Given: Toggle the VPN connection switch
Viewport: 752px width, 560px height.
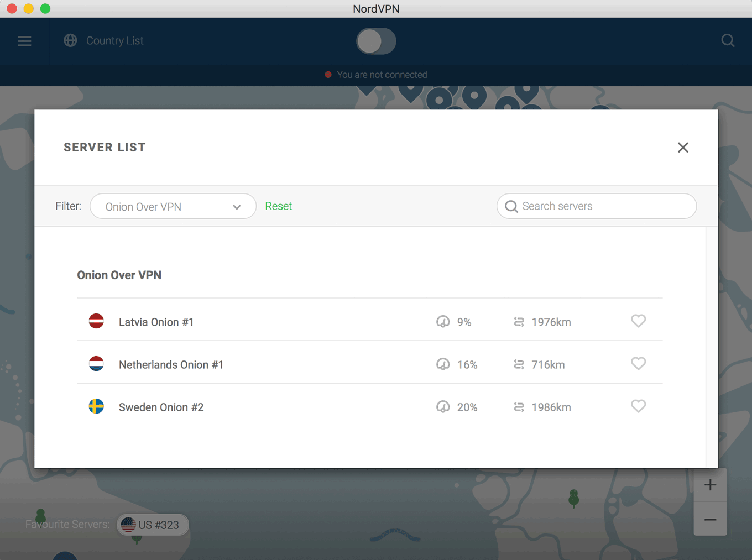Looking at the screenshot, I should 376,41.
